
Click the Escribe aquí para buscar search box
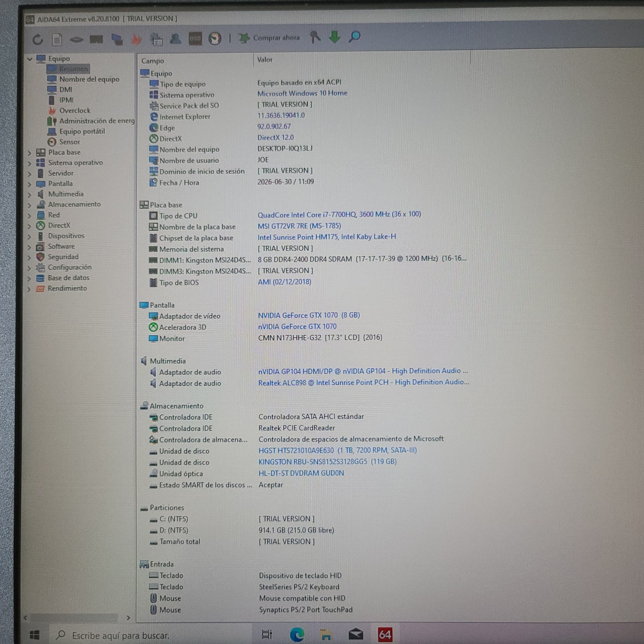point(150,635)
